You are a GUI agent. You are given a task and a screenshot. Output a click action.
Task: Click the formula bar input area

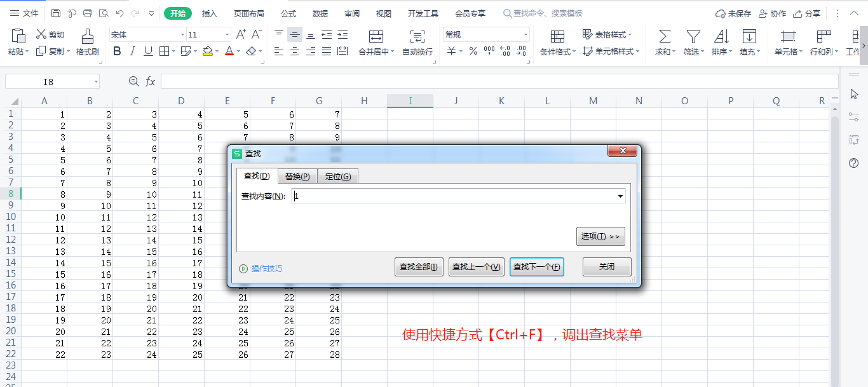[499, 81]
